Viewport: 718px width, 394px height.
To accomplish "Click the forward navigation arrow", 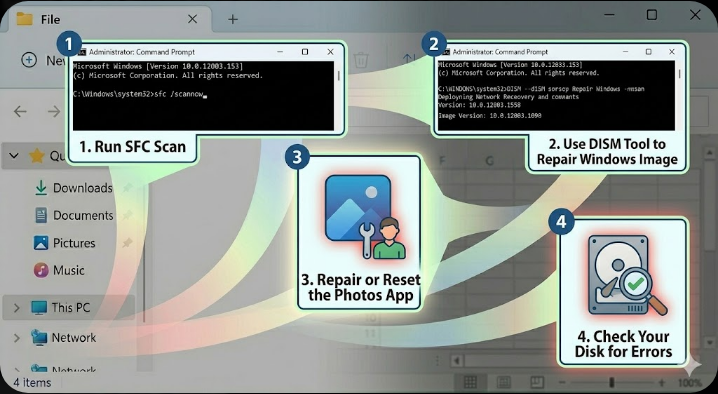I will tap(54, 111).
